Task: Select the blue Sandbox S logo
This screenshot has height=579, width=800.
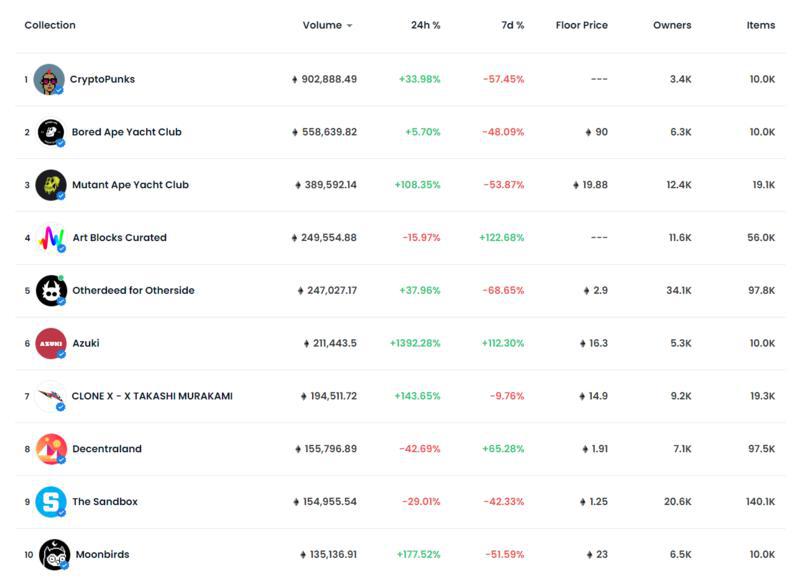Action: coord(51,502)
